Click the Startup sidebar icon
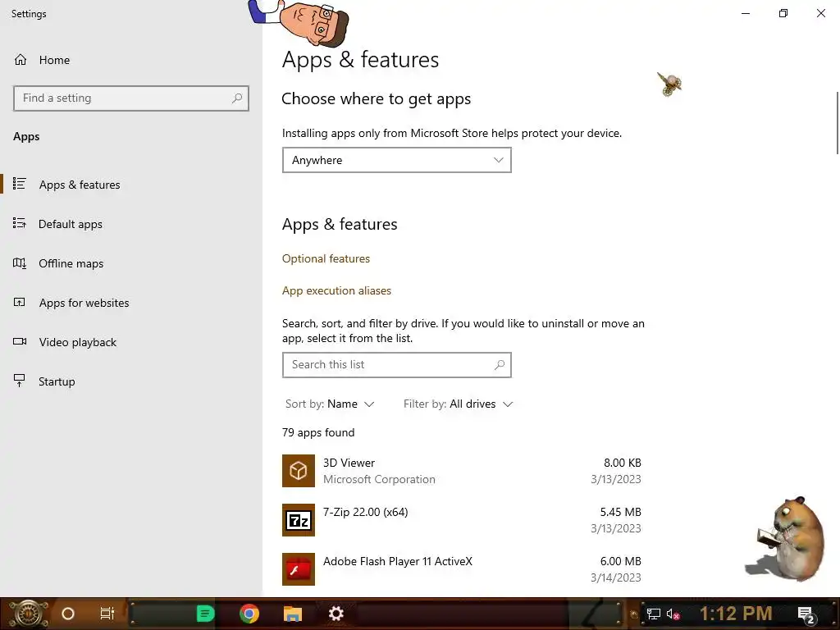The width and height of the screenshot is (840, 630). coord(20,381)
